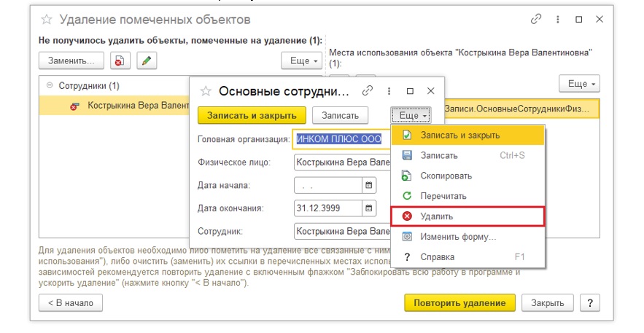Open the three-dot menu of the Основные сотрудники dialog
This screenshot has width=644, height=333.
389,91
